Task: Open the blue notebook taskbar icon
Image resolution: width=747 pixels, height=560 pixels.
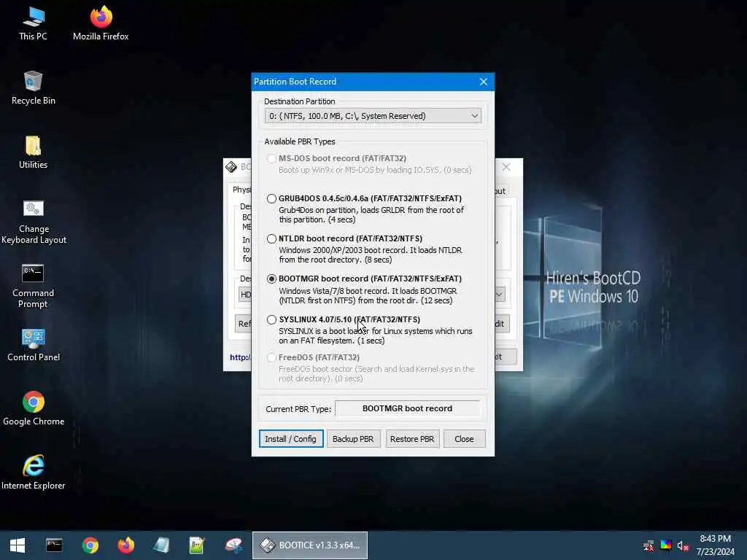Action: (161, 545)
